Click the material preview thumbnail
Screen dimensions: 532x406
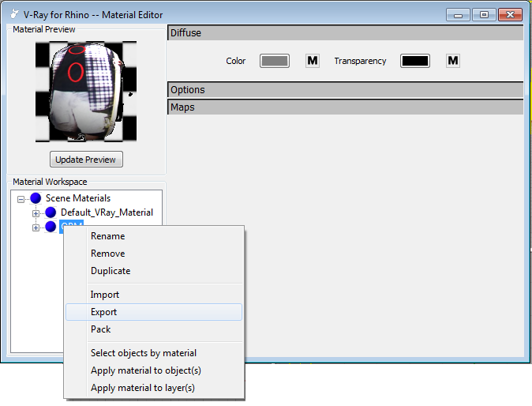coord(86,92)
